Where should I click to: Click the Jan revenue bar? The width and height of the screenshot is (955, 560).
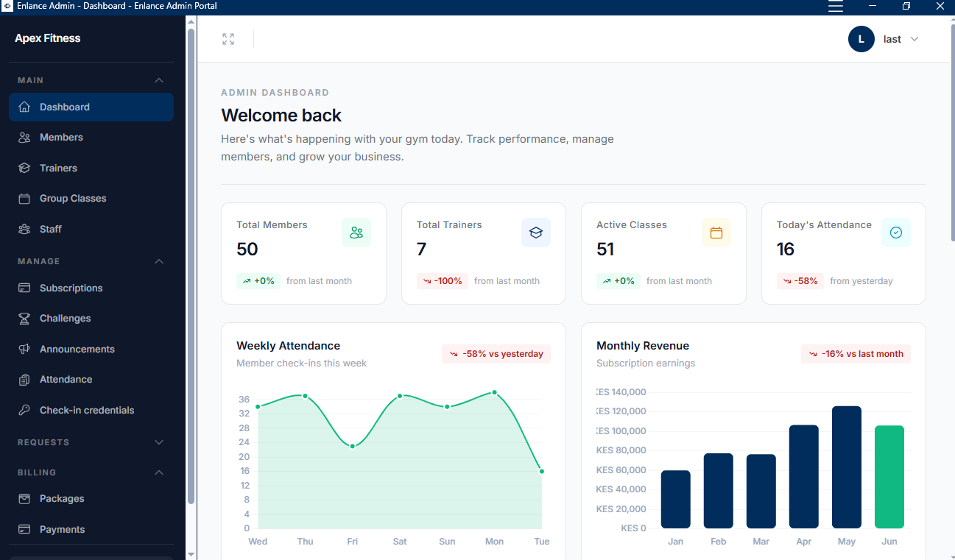coord(676,500)
